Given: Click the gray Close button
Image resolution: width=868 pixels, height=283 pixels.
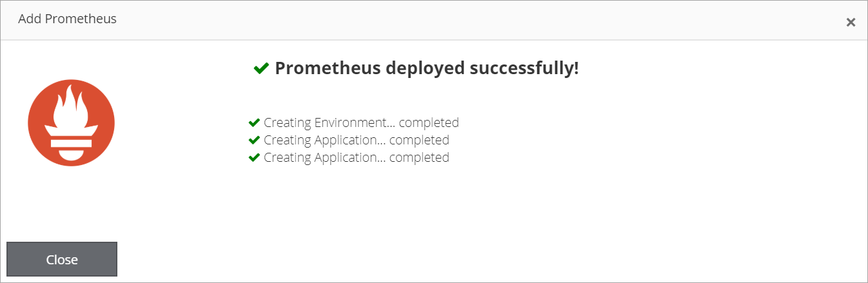Looking at the screenshot, I should click(62, 259).
